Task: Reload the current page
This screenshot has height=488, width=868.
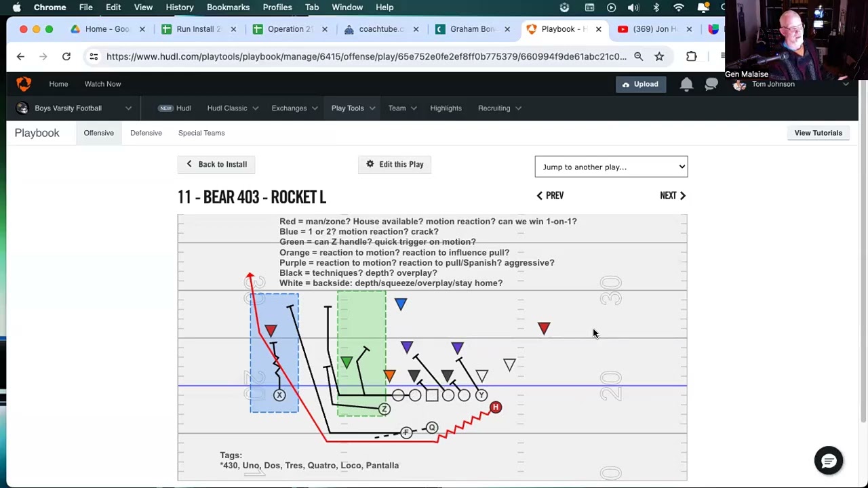Action: click(66, 56)
